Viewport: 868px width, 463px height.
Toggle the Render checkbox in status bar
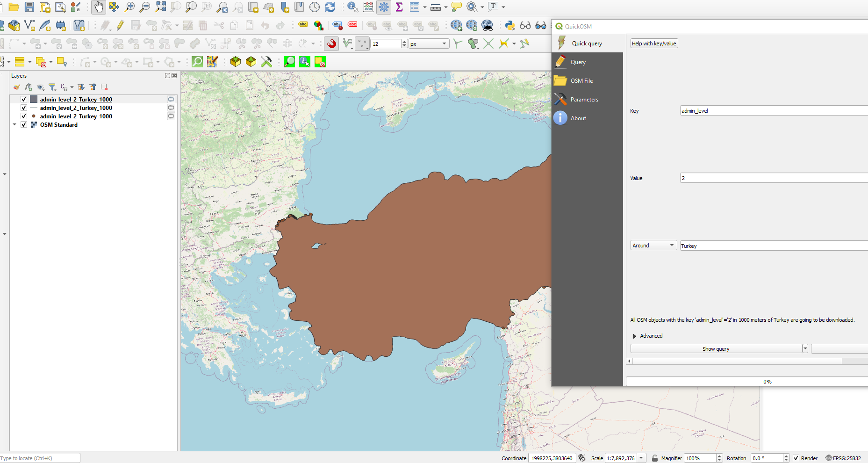796,458
